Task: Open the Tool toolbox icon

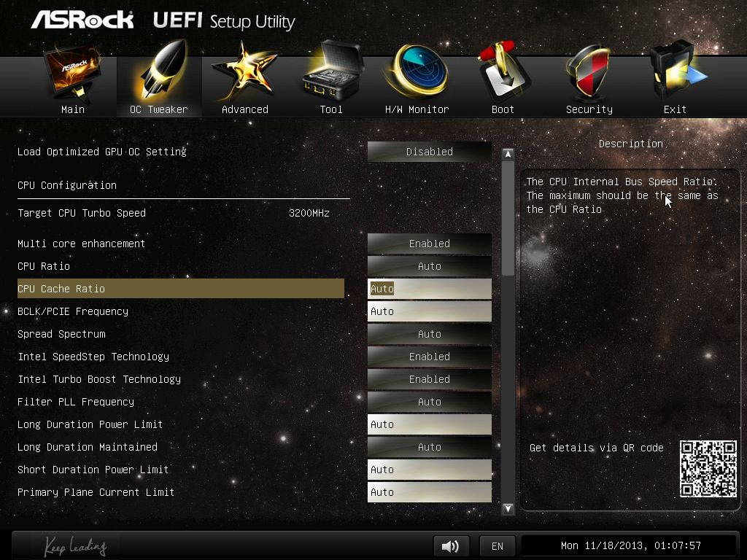Action: 332,71
